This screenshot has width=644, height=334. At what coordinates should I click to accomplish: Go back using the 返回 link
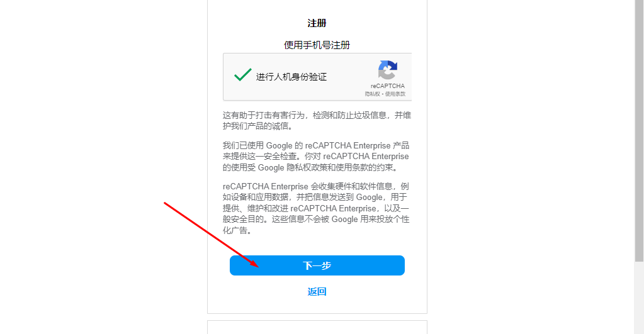click(317, 292)
